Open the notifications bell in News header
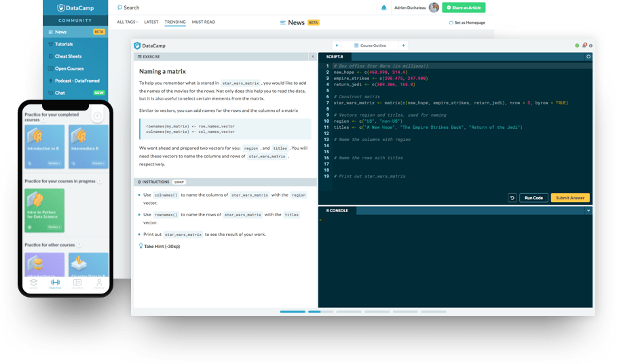The width and height of the screenshot is (617, 364). [x=384, y=7]
